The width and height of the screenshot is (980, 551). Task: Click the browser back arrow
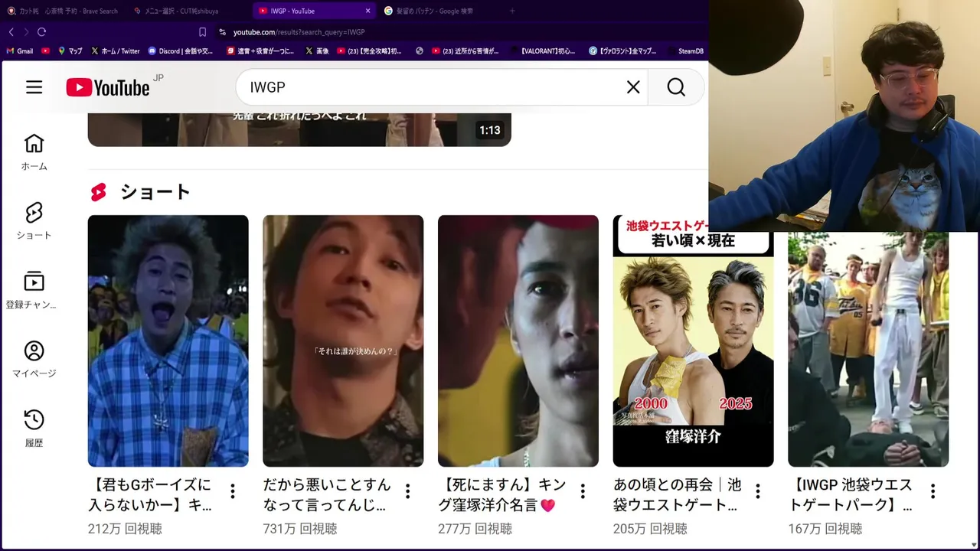click(11, 32)
